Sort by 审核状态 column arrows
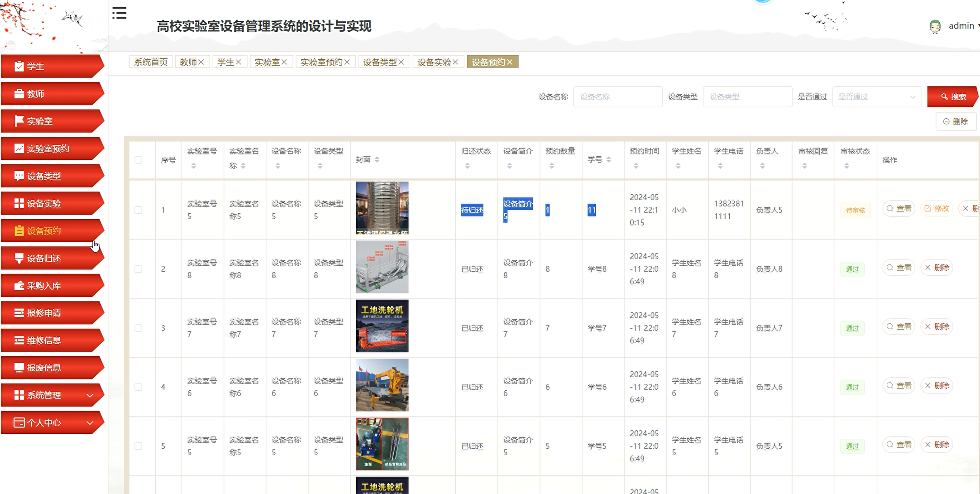The width and height of the screenshot is (980, 494). click(846, 166)
